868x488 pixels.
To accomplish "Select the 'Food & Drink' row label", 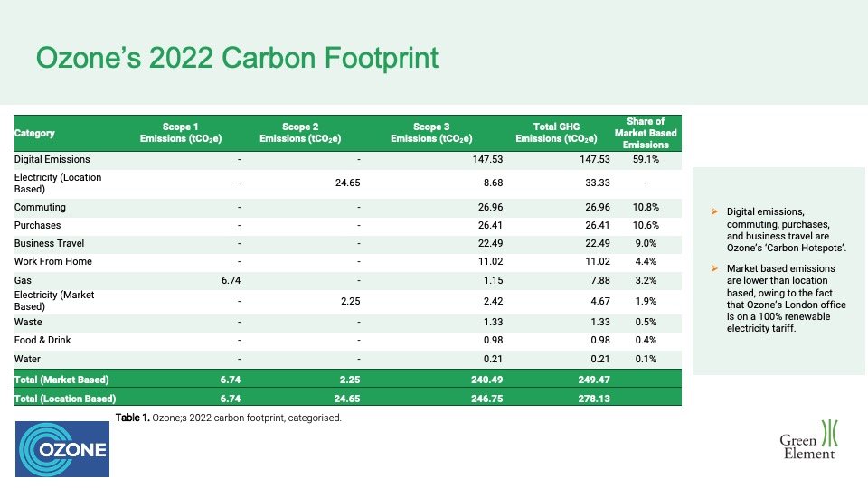I will (42, 341).
